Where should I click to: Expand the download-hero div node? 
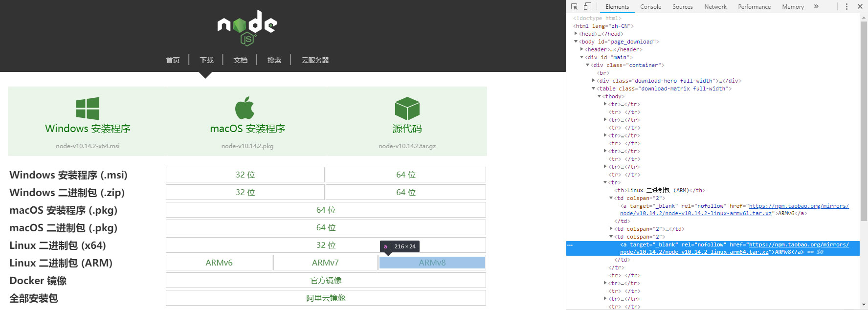click(x=594, y=81)
